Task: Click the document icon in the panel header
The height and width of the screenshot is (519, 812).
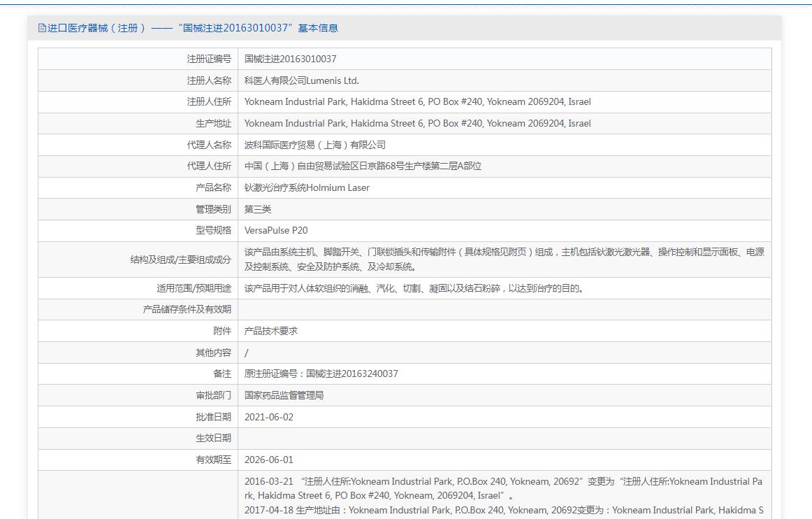Action: click(42, 28)
